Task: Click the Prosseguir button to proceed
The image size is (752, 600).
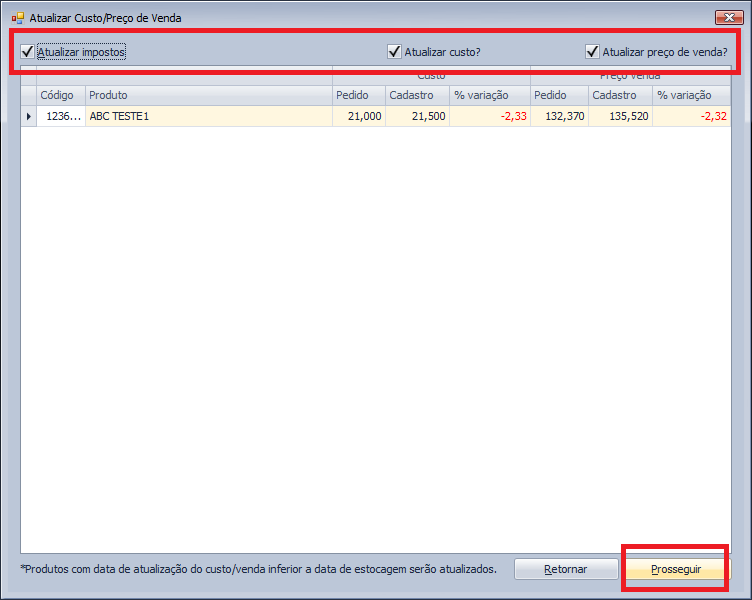Action: (x=676, y=569)
